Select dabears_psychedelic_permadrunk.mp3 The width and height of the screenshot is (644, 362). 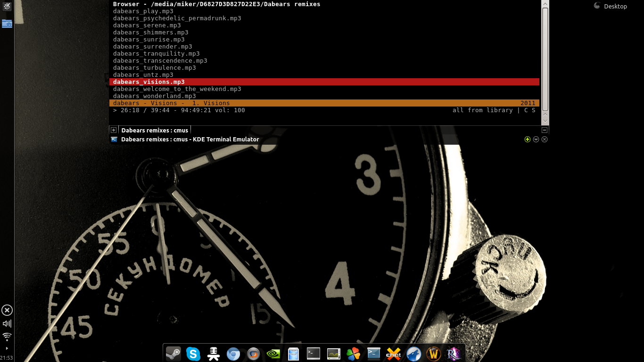(177, 18)
